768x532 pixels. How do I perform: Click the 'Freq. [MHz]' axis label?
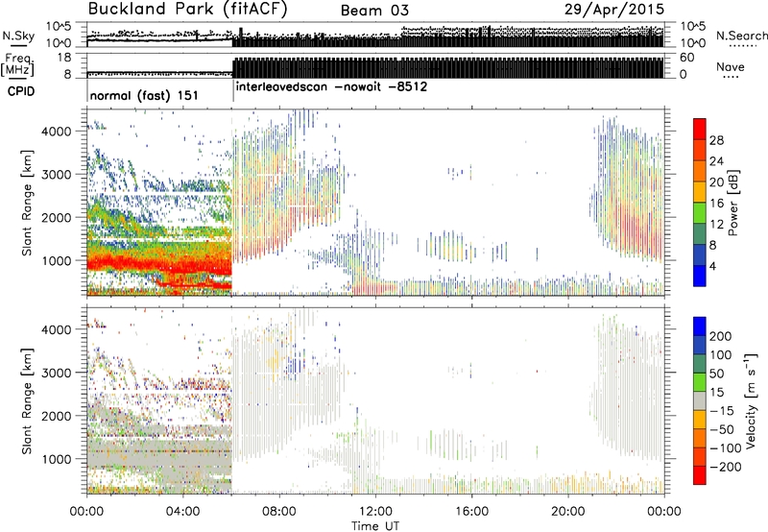pos(18,64)
